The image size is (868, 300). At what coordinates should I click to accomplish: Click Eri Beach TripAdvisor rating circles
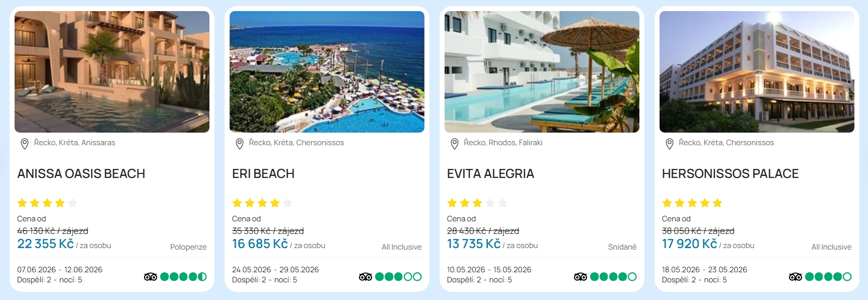tap(398, 277)
